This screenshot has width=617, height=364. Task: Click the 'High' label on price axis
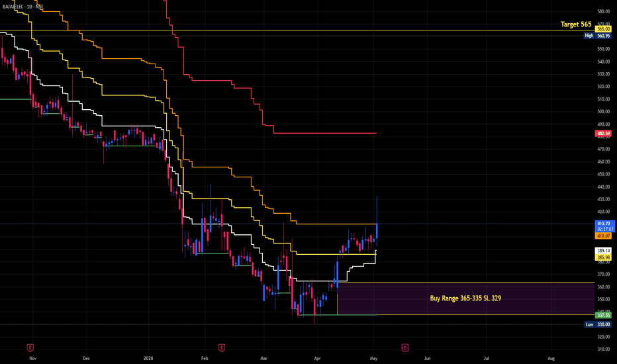589,36
